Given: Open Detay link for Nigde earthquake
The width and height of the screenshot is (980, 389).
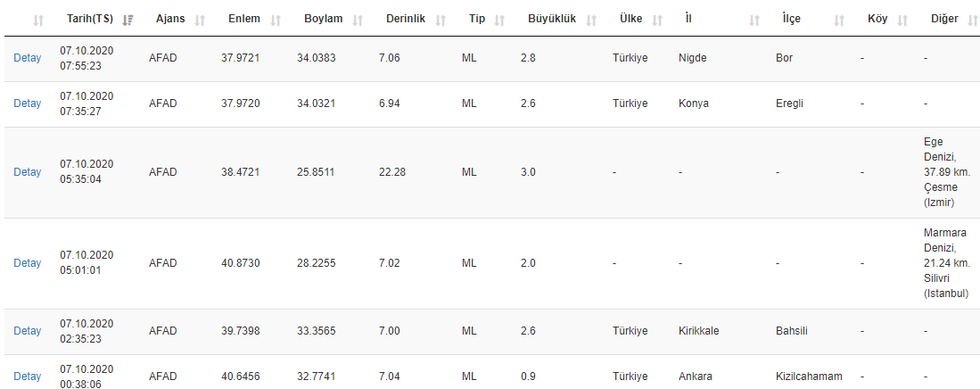Looking at the screenshot, I should click(x=27, y=58).
